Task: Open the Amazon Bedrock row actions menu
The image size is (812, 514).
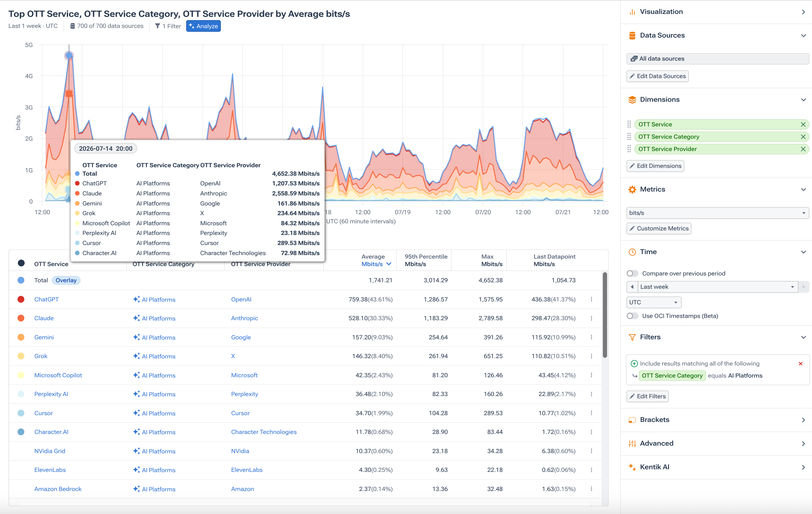Action: (591, 489)
